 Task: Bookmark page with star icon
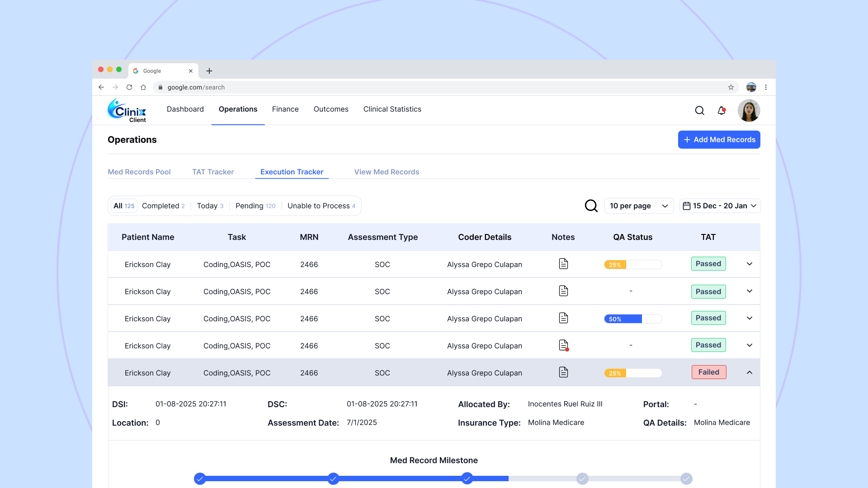[731, 87]
